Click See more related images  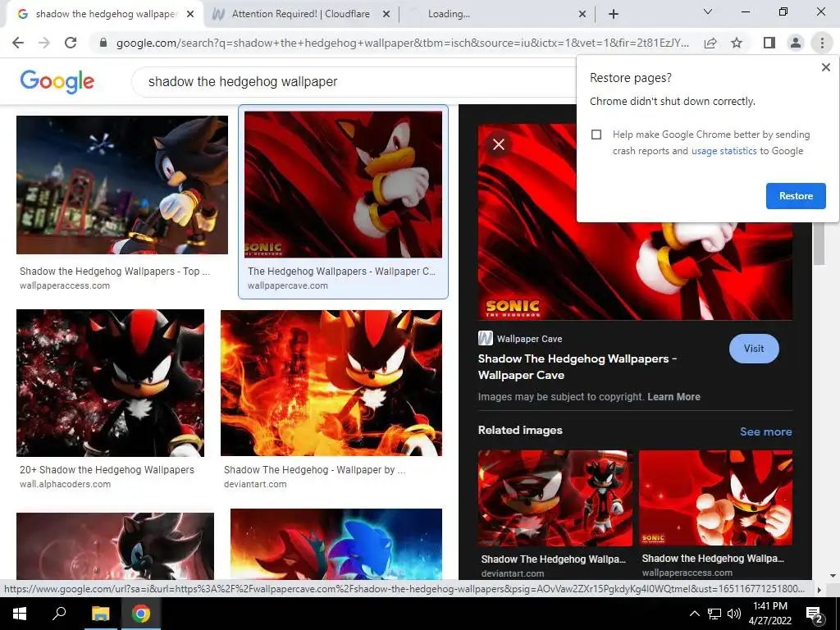[765, 431]
